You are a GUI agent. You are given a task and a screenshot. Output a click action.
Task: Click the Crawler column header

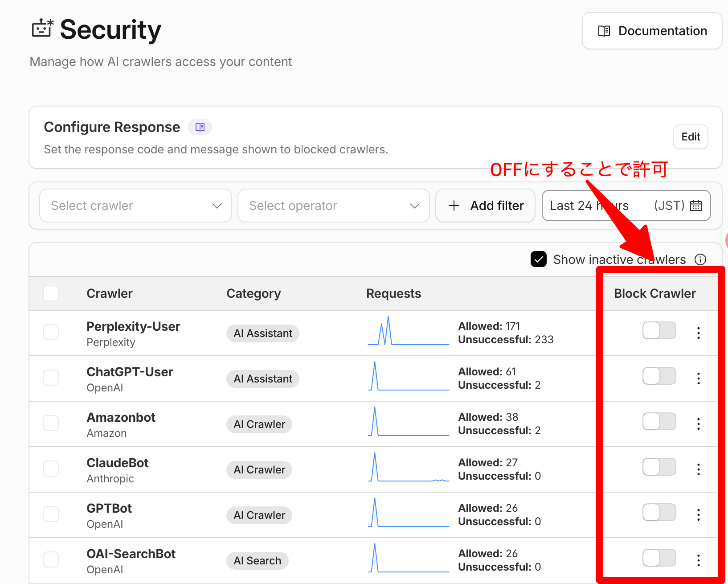pyautogui.click(x=110, y=293)
